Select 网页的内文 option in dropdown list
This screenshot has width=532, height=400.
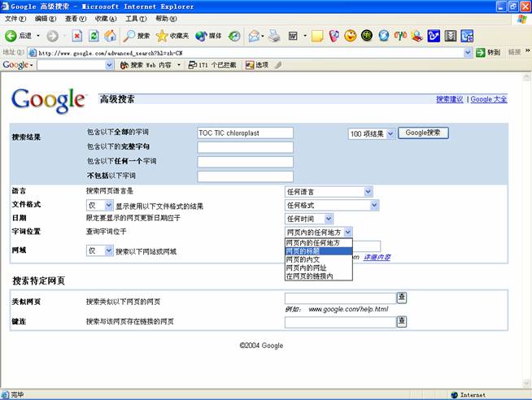click(x=319, y=259)
